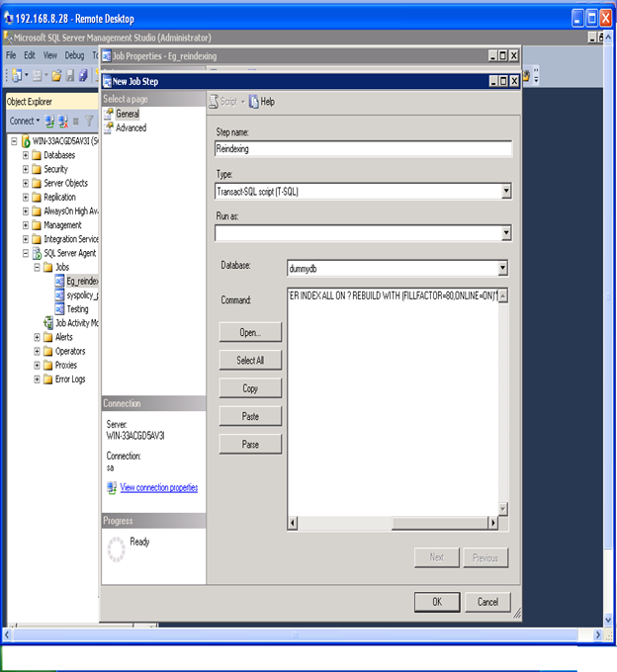Expand the Operators folder
Screen dimensions: 617x672
tap(38, 352)
